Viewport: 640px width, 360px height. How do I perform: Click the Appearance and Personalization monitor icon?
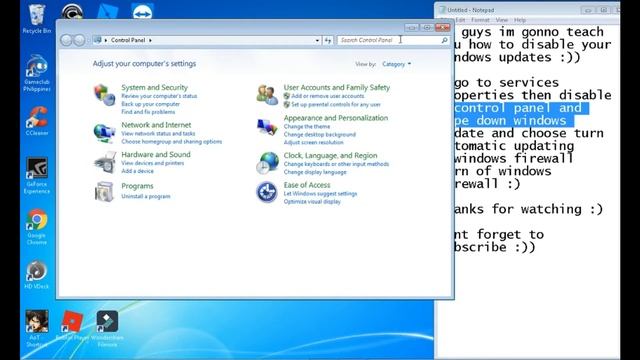tap(267, 127)
